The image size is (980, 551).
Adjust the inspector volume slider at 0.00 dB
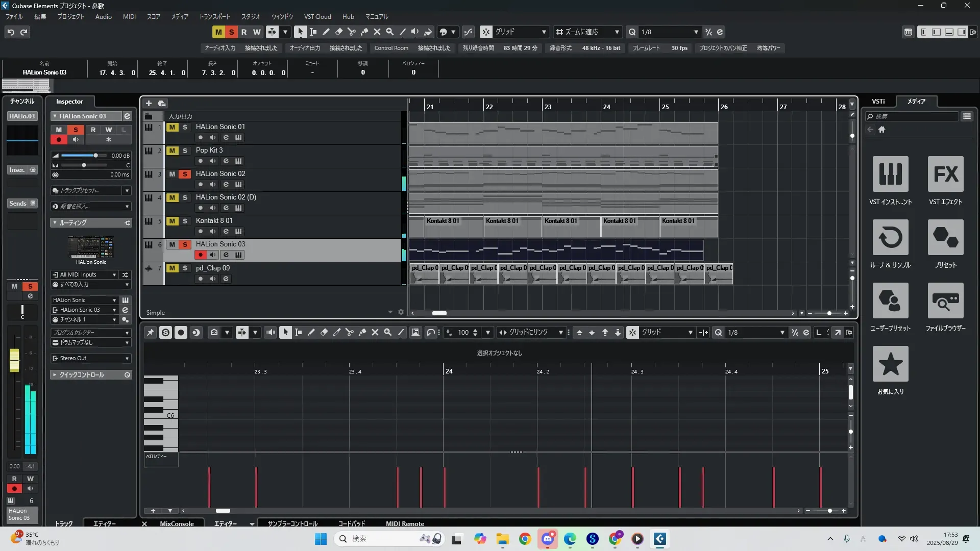tap(95, 156)
